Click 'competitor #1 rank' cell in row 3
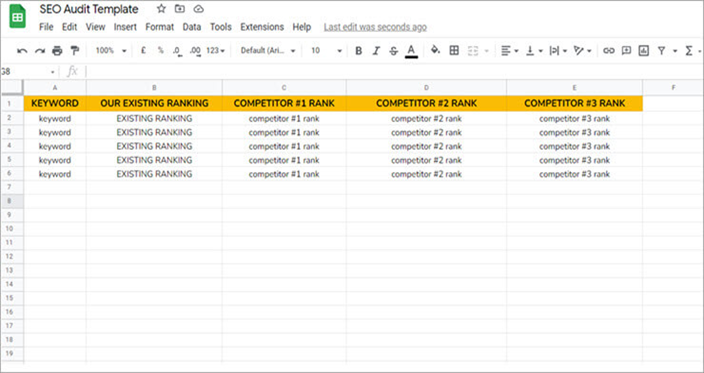The width and height of the screenshot is (704, 373). click(x=284, y=132)
